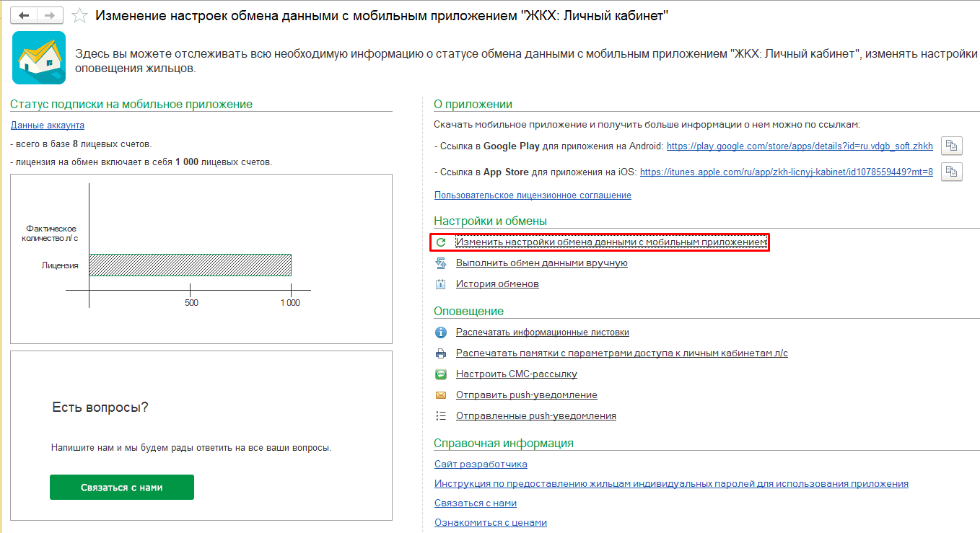Click the license includes 1 000 accounts text
The height and width of the screenshot is (533, 980).
[x=141, y=162]
